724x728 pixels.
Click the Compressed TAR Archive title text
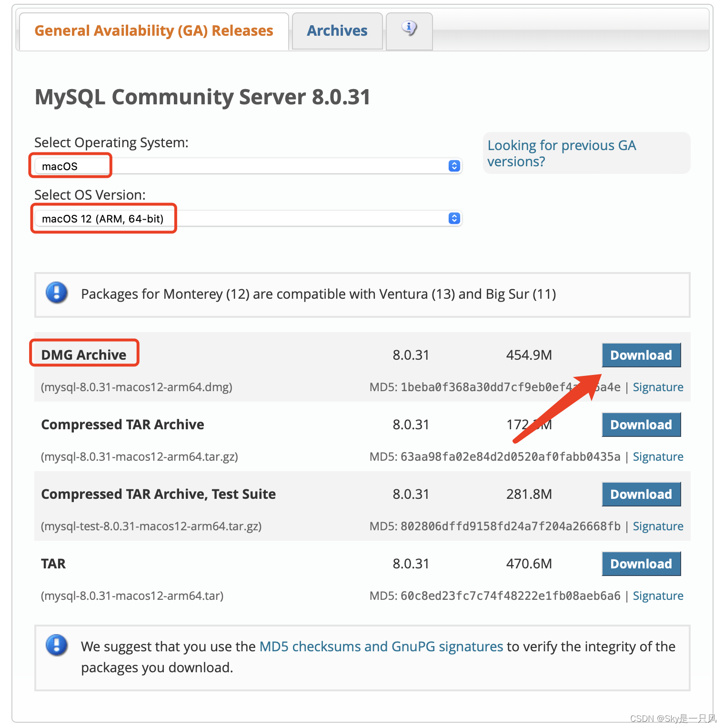[x=122, y=425]
